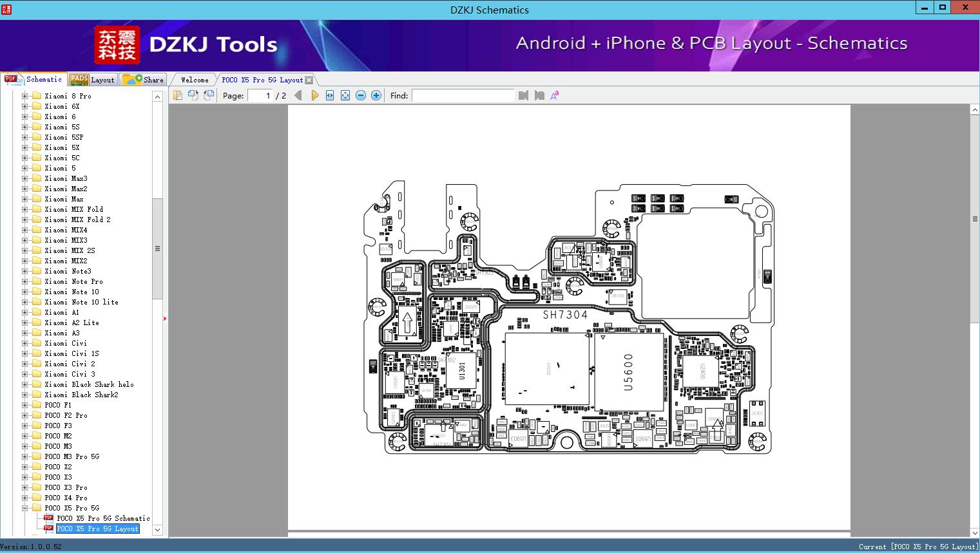Click PDF icon beside POCO X5 Pro 5G Schematic
Viewport: 980px width, 553px height.
point(48,518)
